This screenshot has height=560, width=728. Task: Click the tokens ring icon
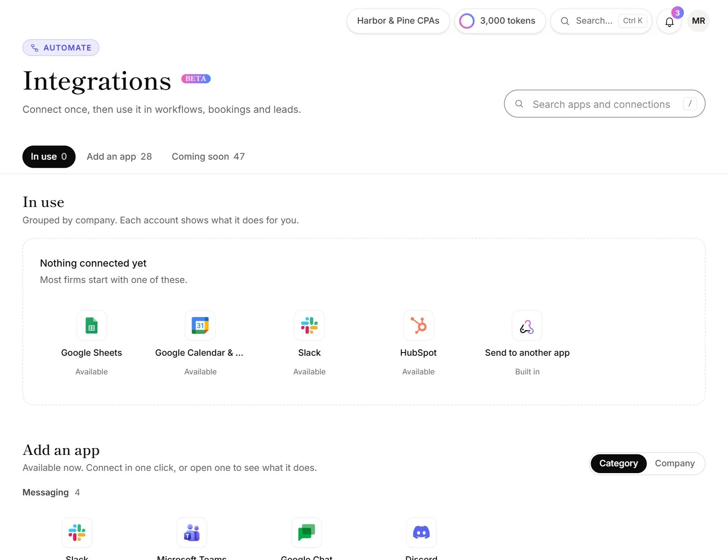coord(467,21)
